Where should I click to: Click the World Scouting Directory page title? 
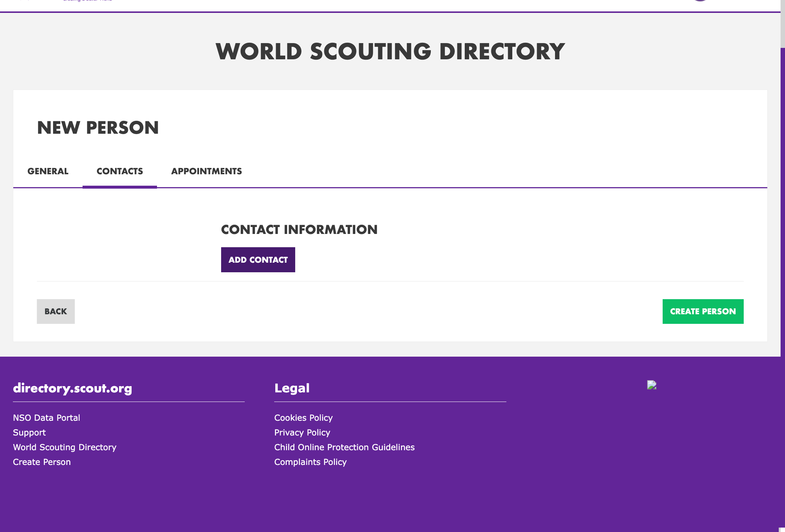[390, 51]
